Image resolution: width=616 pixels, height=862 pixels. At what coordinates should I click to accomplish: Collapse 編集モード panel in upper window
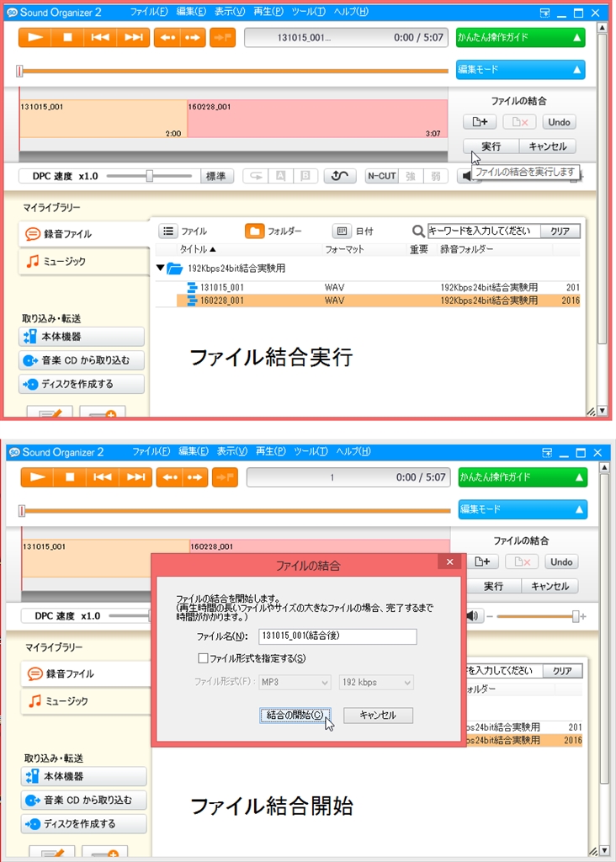tap(520, 69)
